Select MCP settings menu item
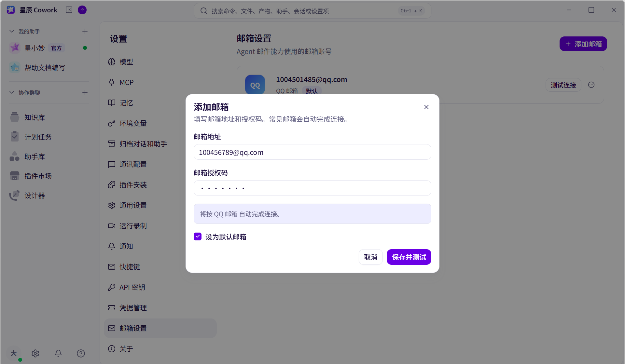Image resolution: width=625 pixels, height=364 pixels. (160, 82)
